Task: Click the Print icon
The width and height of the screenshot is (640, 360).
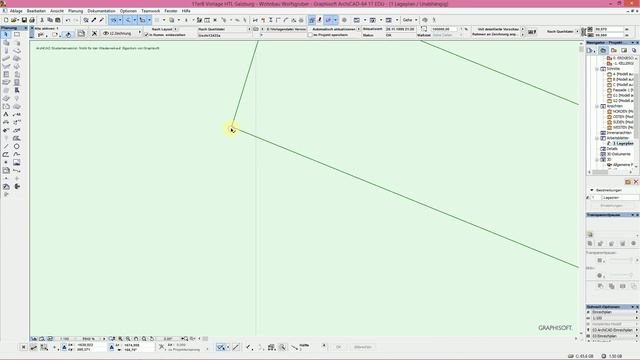Action: click(32, 20)
